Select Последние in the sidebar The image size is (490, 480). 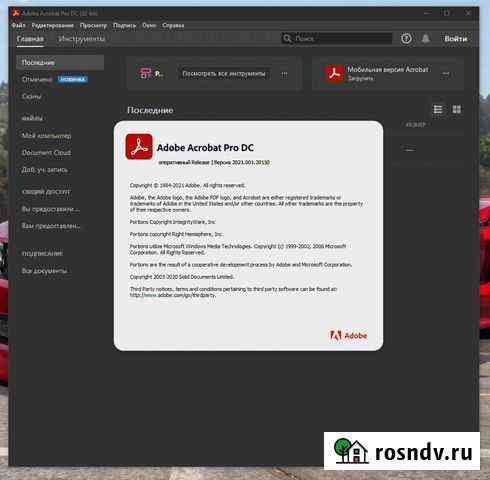pos(60,63)
